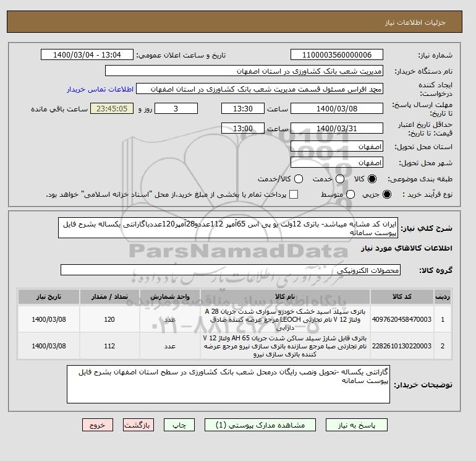Click the جزئیات اطلاعات نیاز header title
Screen dimensions: 476x461
(415, 22)
